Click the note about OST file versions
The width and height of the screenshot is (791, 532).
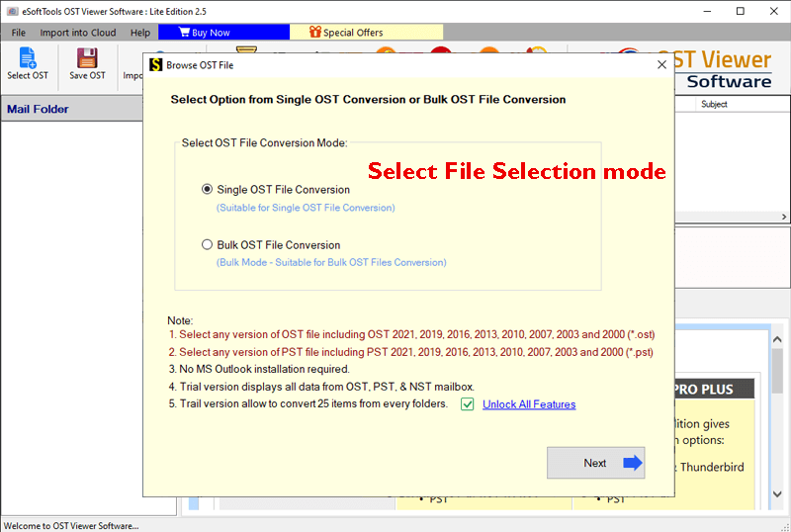pyautogui.click(x=411, y=334)
